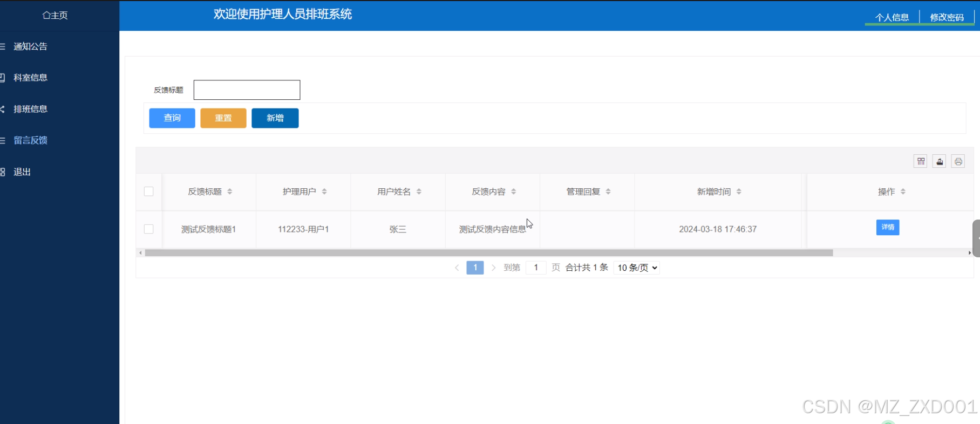The image size is (980, 424).
Task: Open 主页 in the sidebar
Action: click(x=55, y=15)
